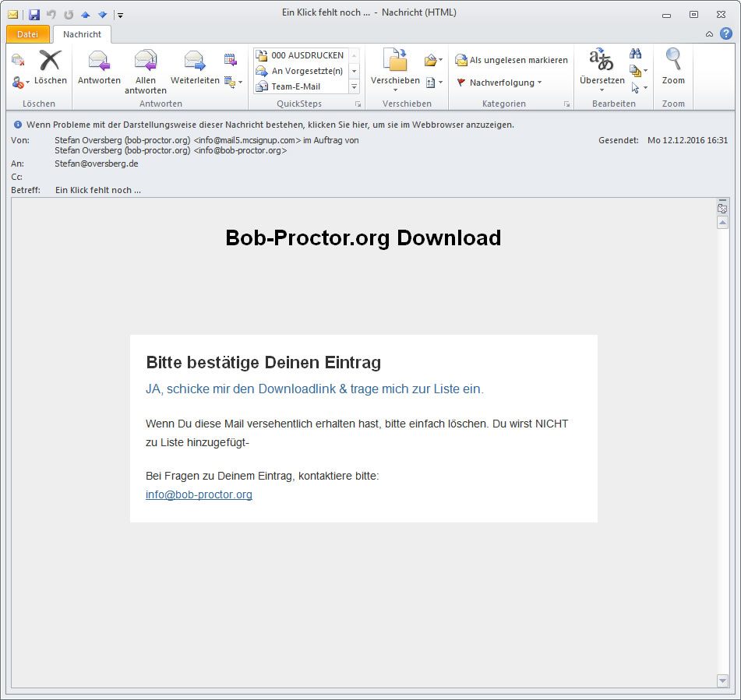
Task: Forward the message with Weiterleiten
Action: [195, 67]
